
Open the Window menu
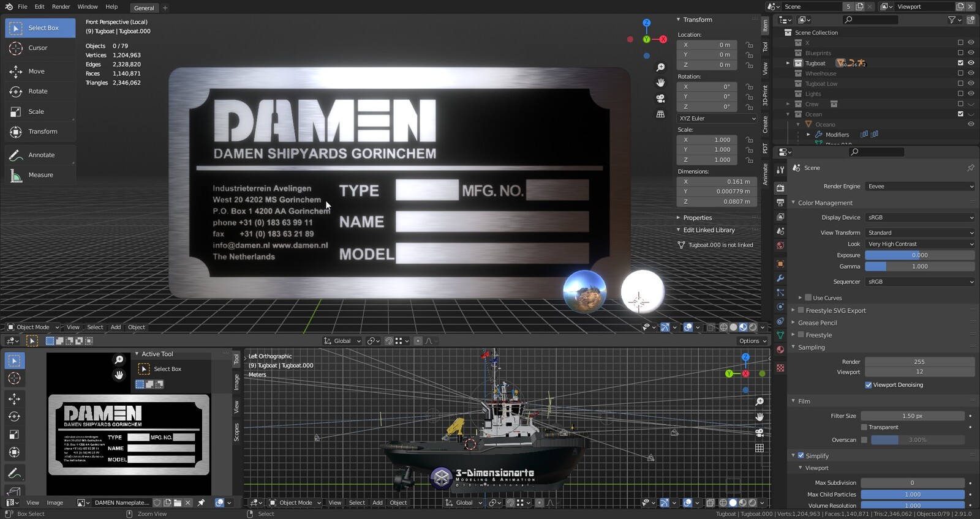click(x=88, y=7)
